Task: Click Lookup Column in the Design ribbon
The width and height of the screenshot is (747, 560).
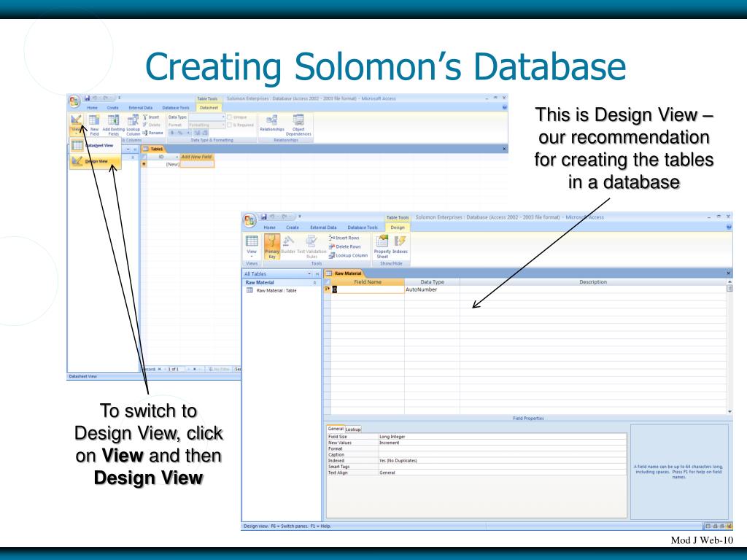Action: tap(348, 256)
